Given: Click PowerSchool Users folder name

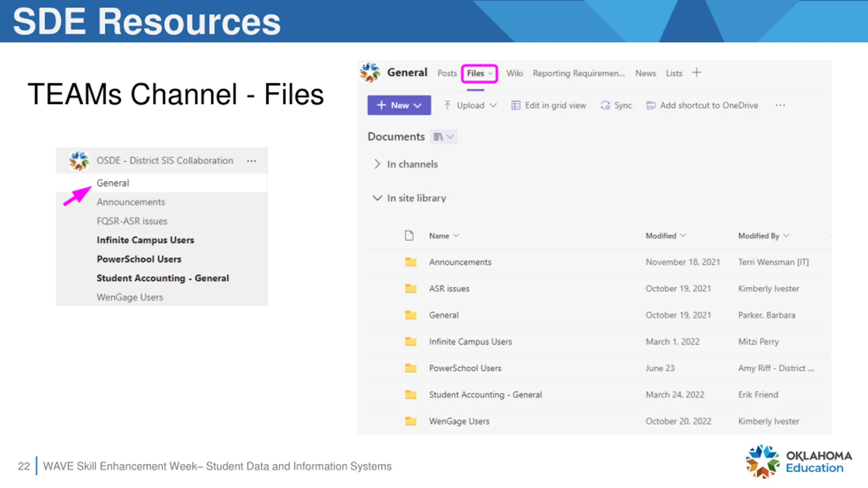Looking at the screenshot, I should pos(465,368).
